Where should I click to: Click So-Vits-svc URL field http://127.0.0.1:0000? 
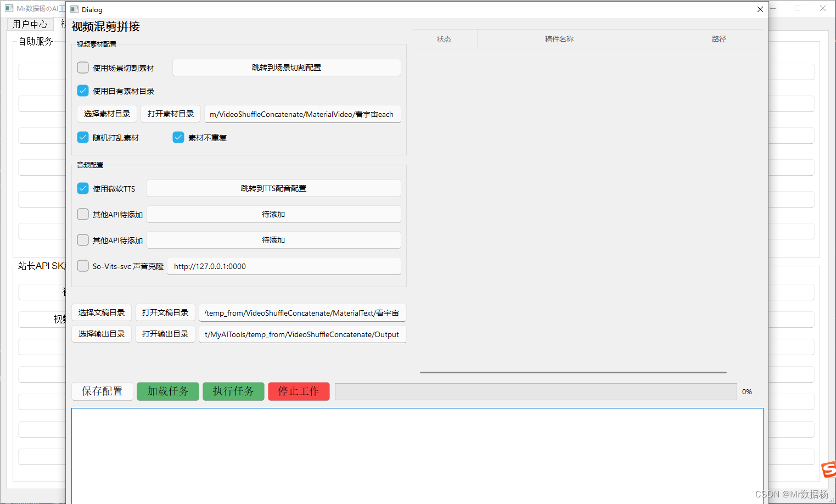[x=284, y=266]
